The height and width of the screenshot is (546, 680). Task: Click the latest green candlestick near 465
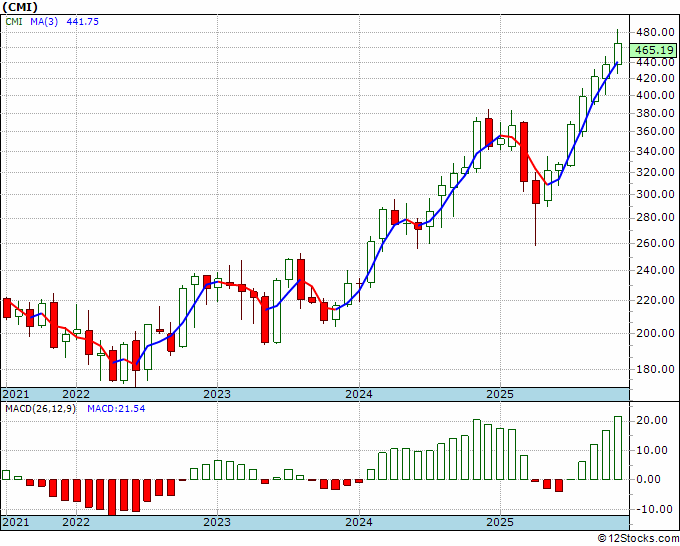click(618, 54)
